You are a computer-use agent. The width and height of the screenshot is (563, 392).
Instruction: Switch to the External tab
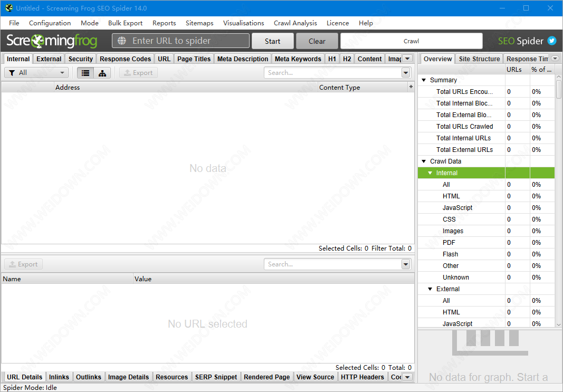49,59
